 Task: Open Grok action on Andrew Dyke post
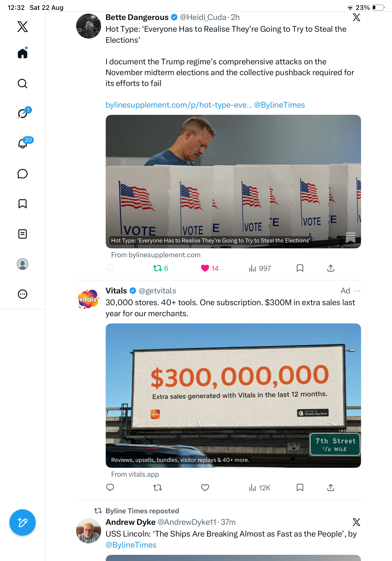coord(356,522)
